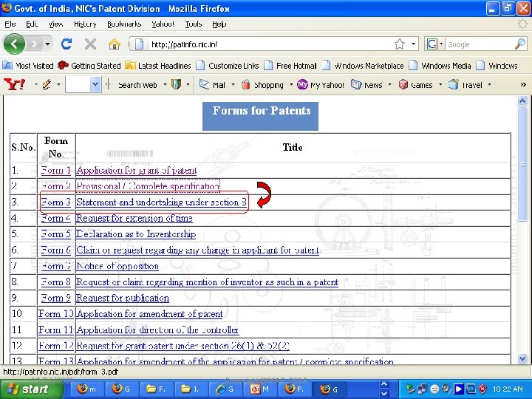Bookmark this page with the star icon
This screenshot has width=532, height=399.
coord(399,44)
